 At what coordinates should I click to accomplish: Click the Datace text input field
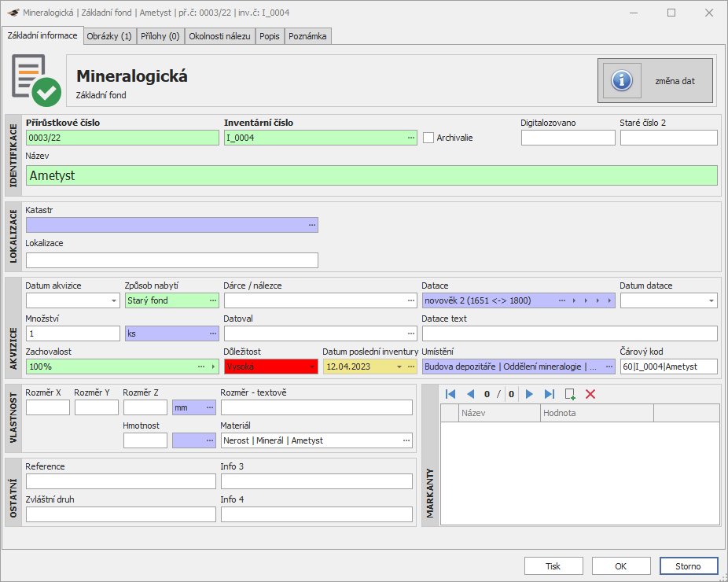570,333
